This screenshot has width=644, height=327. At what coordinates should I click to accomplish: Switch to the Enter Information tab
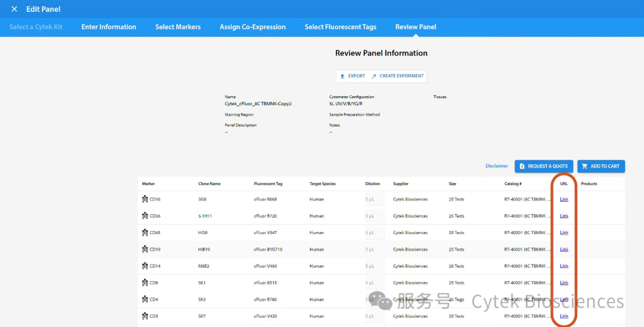coord(109,27)
